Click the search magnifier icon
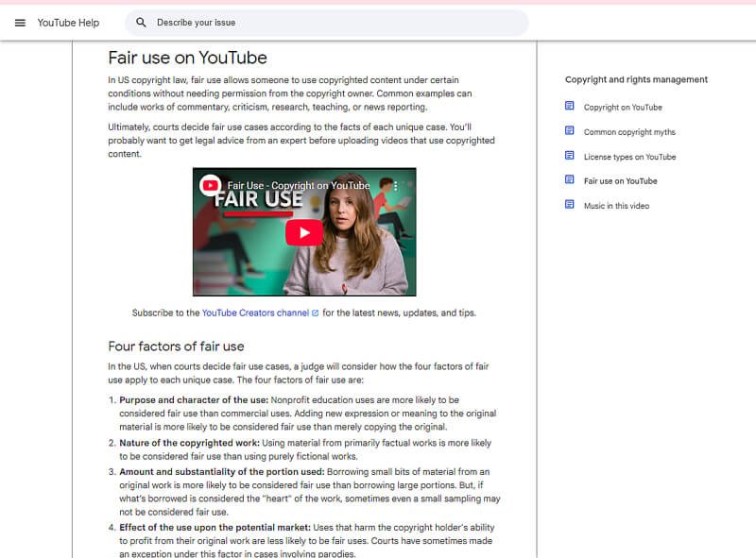This screenshot has width=756, height=558. coord(141,22)
